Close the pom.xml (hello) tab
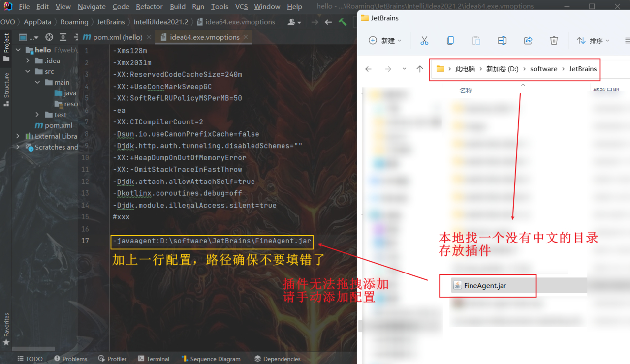 pos(149,37)
